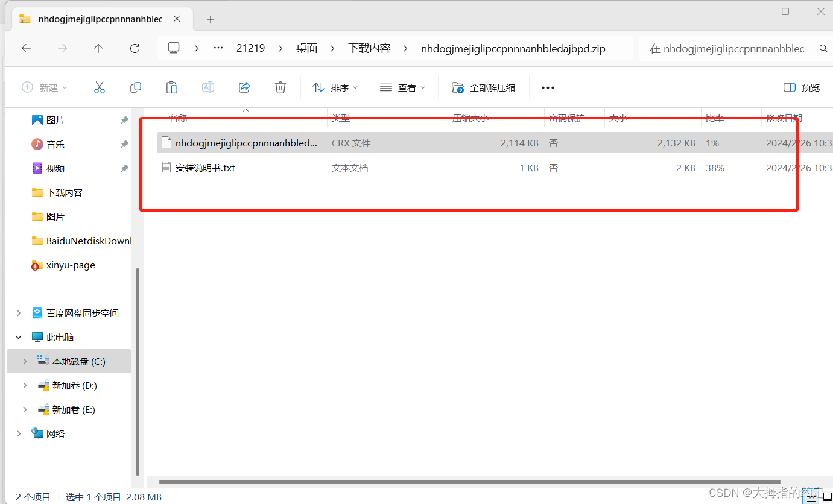Open 图片 pinned in sidebar

tap(55, 121)
